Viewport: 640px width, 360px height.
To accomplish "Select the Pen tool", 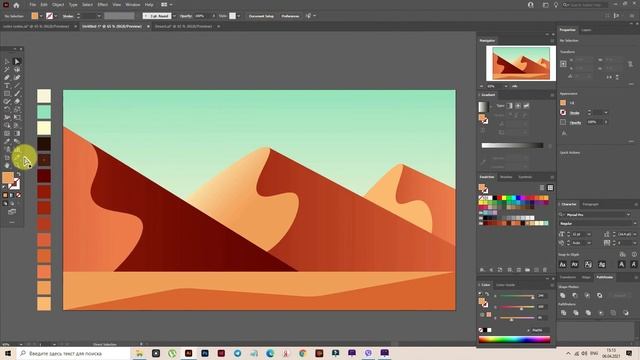I will coord(7,77).
